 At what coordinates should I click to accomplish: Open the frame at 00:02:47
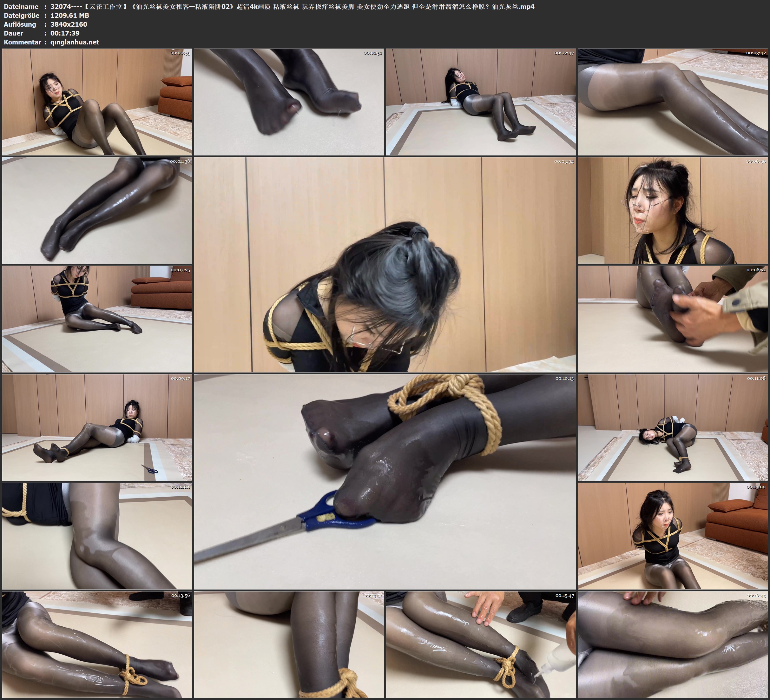point(481,102)
